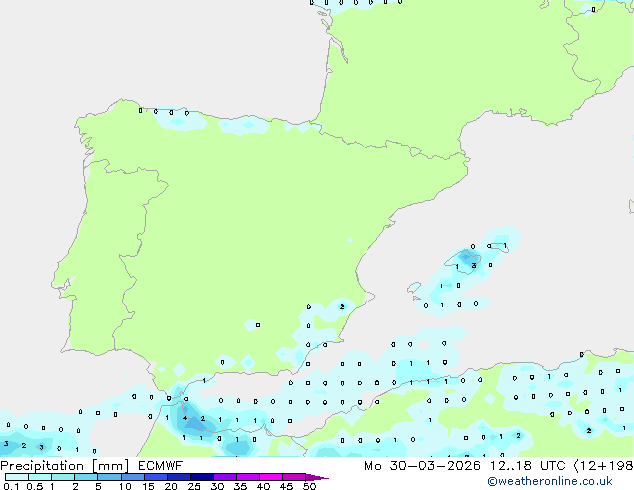This screenshot has width=634, height=490.
Task: Select the 25–30 mm navy legend swatch
Action: (x=202, y=477)
